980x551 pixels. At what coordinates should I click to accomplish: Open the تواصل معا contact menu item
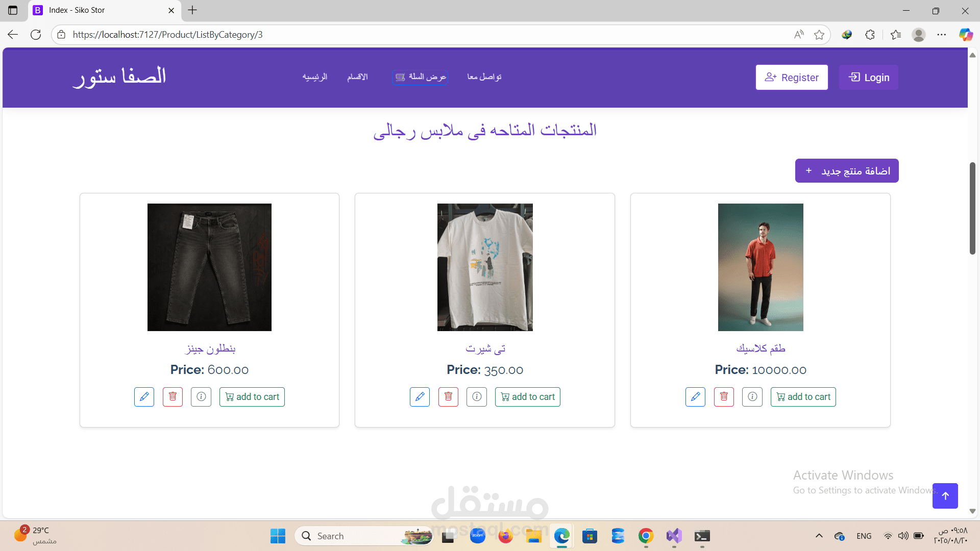click(484, 77)
